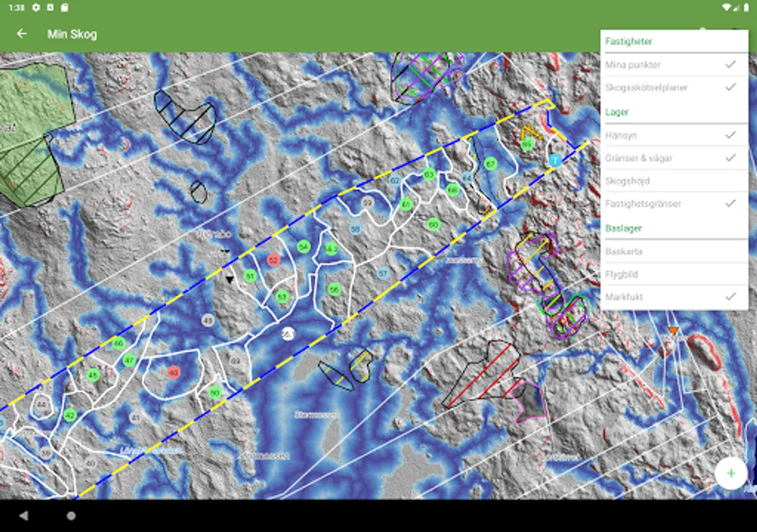Screen dimensions: 757x532
Task: Enable the Skogshöjd layer
Action: coord(674,181)
